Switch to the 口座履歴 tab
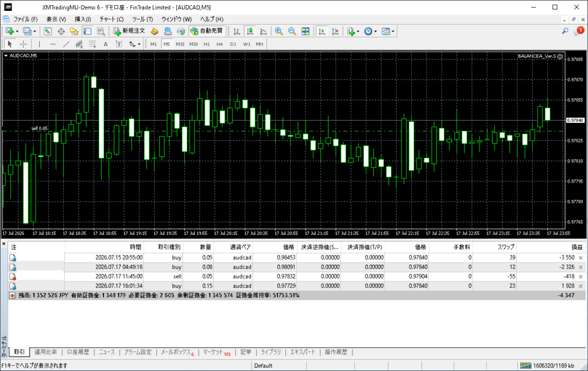588x371 pixels. 78,352
